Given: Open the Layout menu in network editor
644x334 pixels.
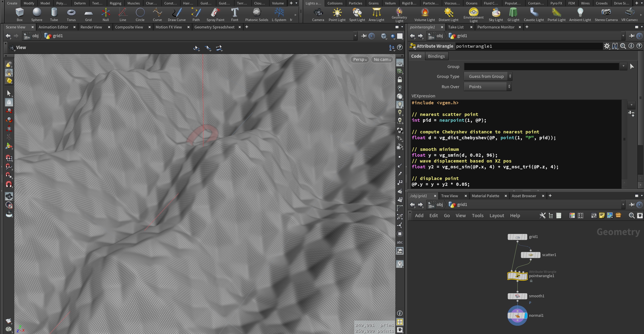Looking at the screenshot, I should [x=496, y=215].
